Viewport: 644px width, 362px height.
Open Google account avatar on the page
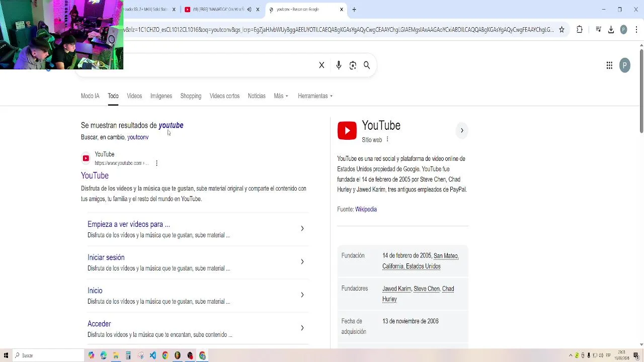coord(625,65)
